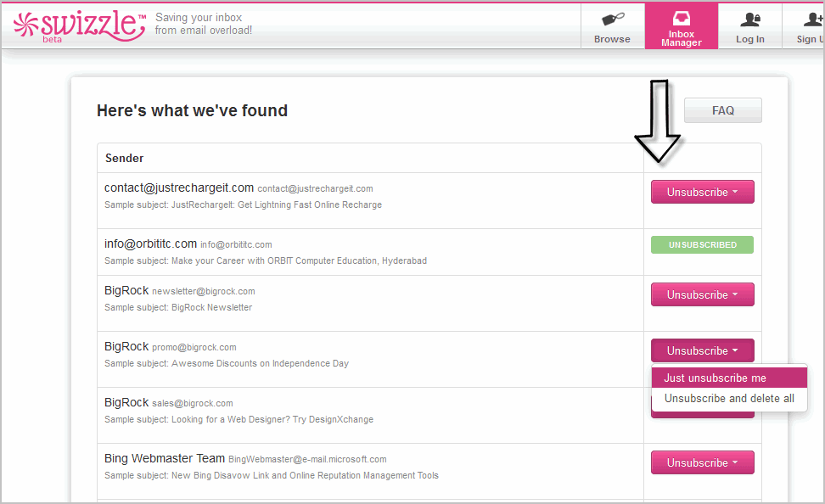Open the FAQ page
This screenshot has width=825, height=504.
coord(722,109)
